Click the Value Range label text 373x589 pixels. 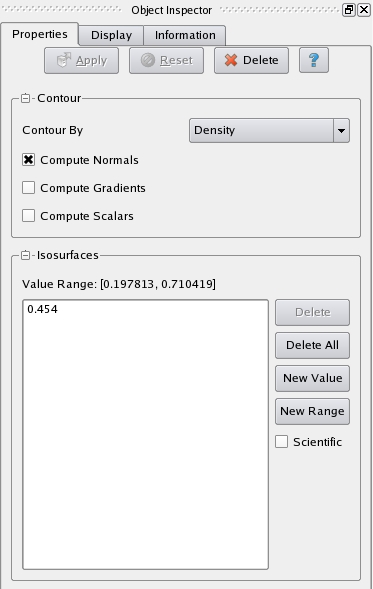click(x=119, y=284)
